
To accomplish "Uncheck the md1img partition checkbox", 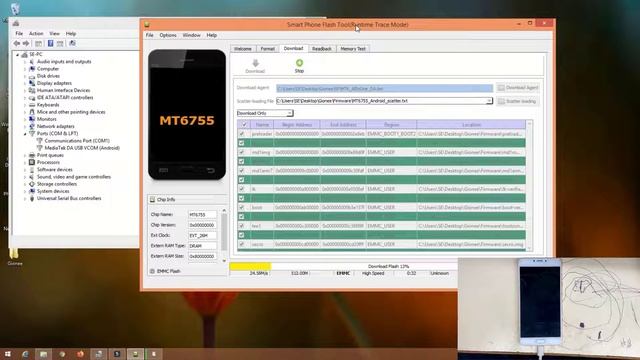I will click(x=242, y=152).
